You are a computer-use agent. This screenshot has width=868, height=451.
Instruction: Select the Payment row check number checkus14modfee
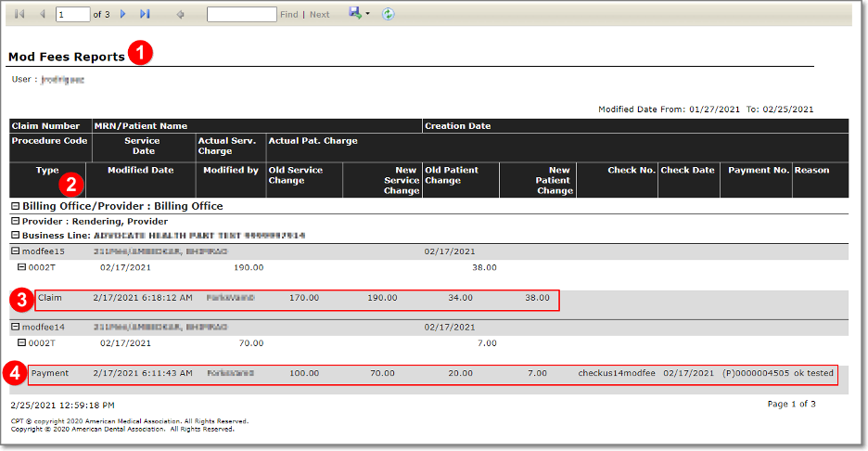pyautogui.click(x=616, y=373)
